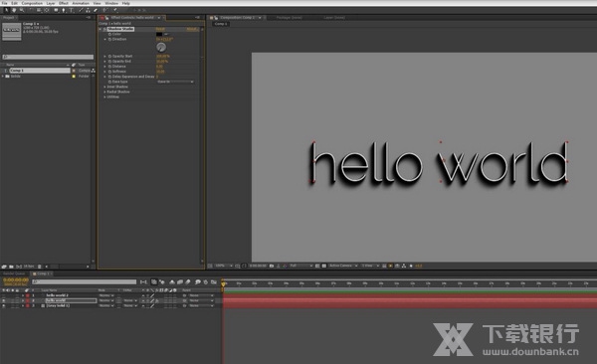Open the Animation menu
597x364 pixels.
81,3
